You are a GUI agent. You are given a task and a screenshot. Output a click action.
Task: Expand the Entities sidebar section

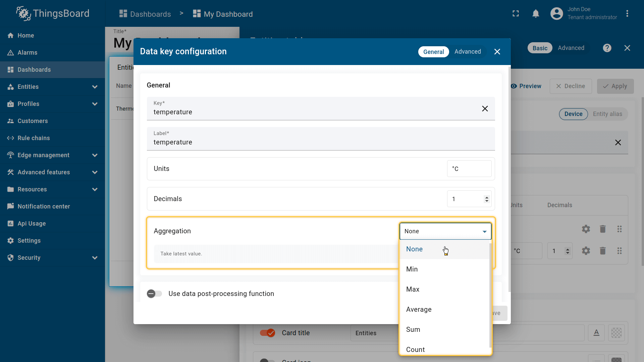95,87
